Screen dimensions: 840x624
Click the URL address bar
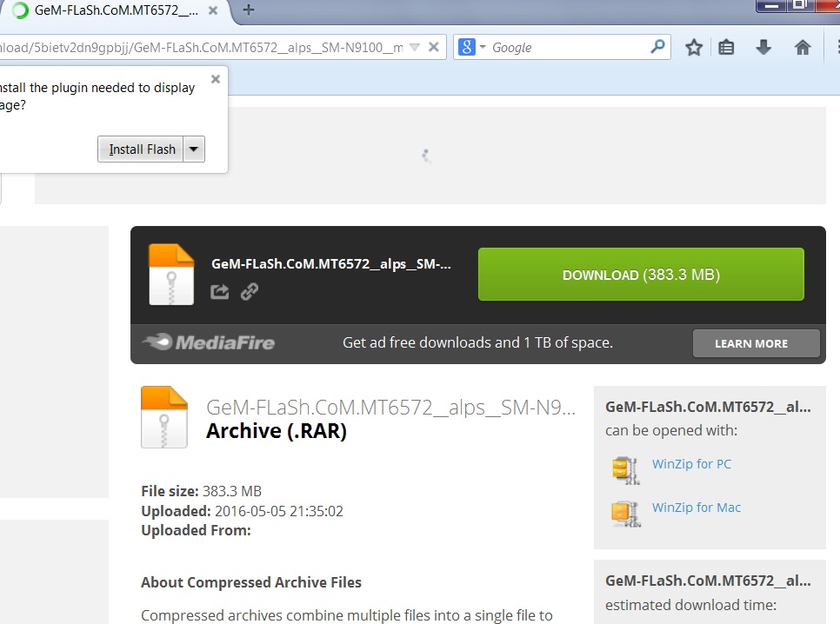[201, 48]
